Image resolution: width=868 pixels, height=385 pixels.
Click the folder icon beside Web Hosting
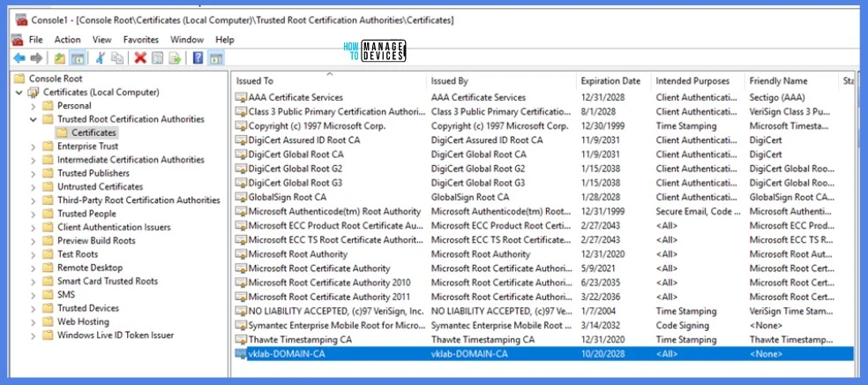pyautogui.click(x=49, y=321)
